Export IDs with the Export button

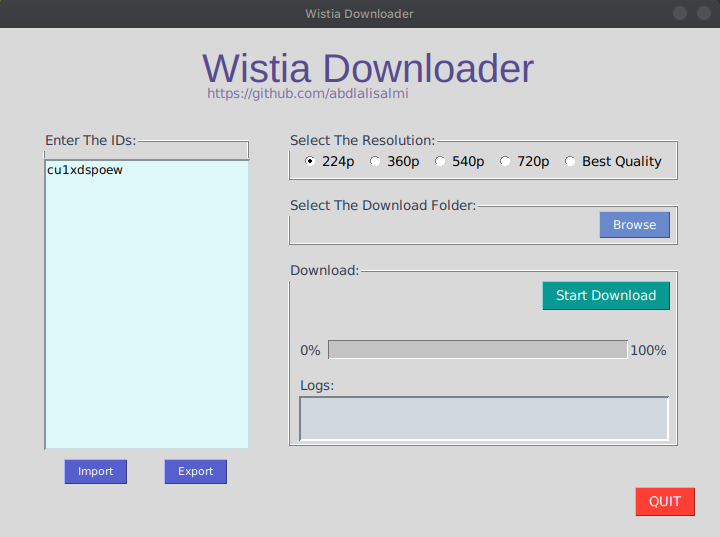click(196, 471)
